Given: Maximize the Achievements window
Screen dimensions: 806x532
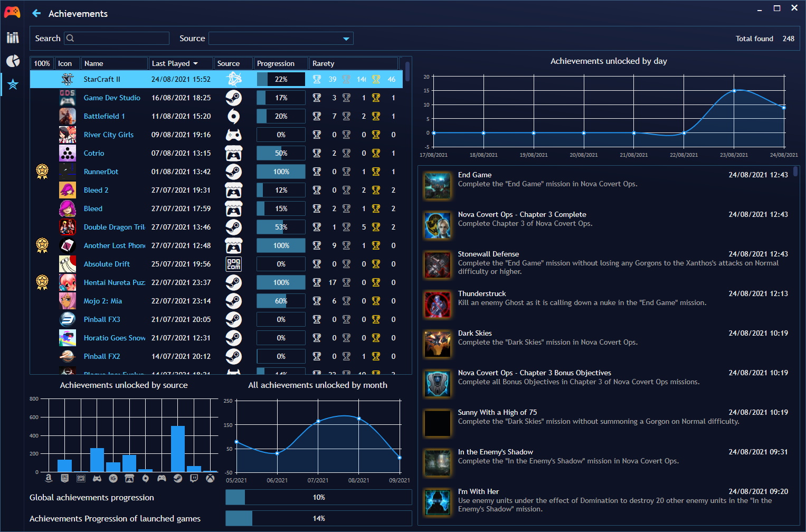Looking at the screenshot, I should (777, 8).
